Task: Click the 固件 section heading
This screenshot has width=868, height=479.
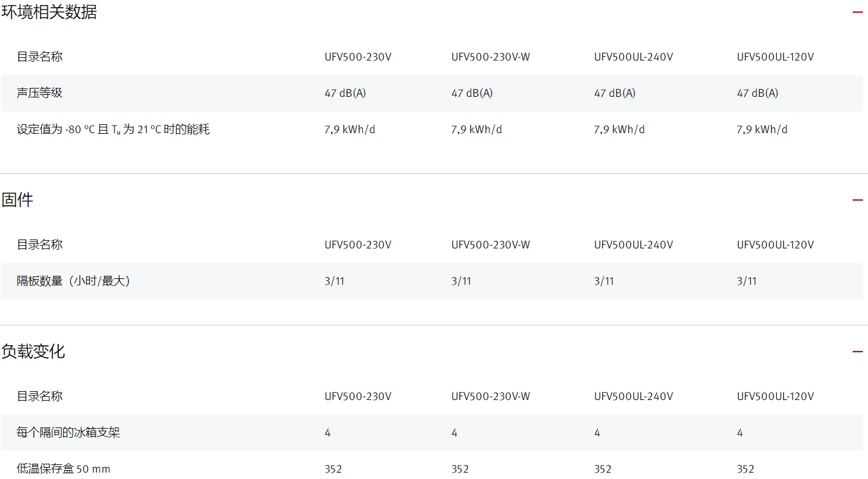Action: pyautogui.click(x=17, y=200)
